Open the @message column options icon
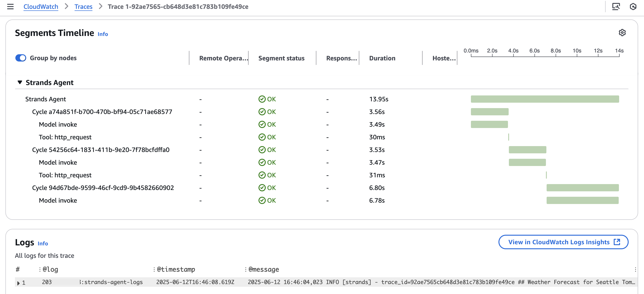The width and height of the screenshot is (644, 294). click(245, 269)
